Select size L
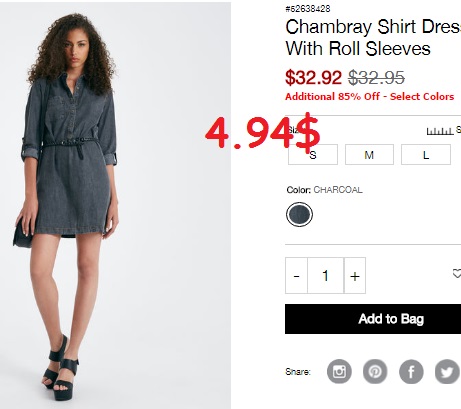This screenshot has width=461, height=409. tap(426, 154)
